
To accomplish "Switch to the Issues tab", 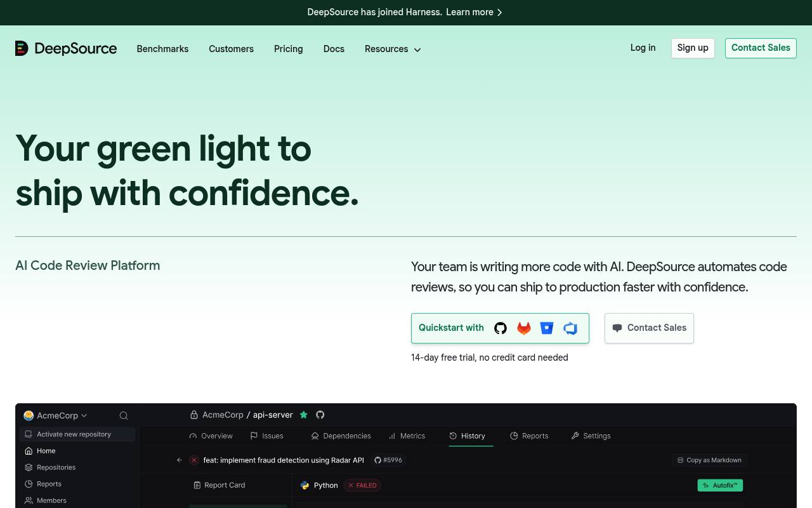I will [x=266, y=436].
